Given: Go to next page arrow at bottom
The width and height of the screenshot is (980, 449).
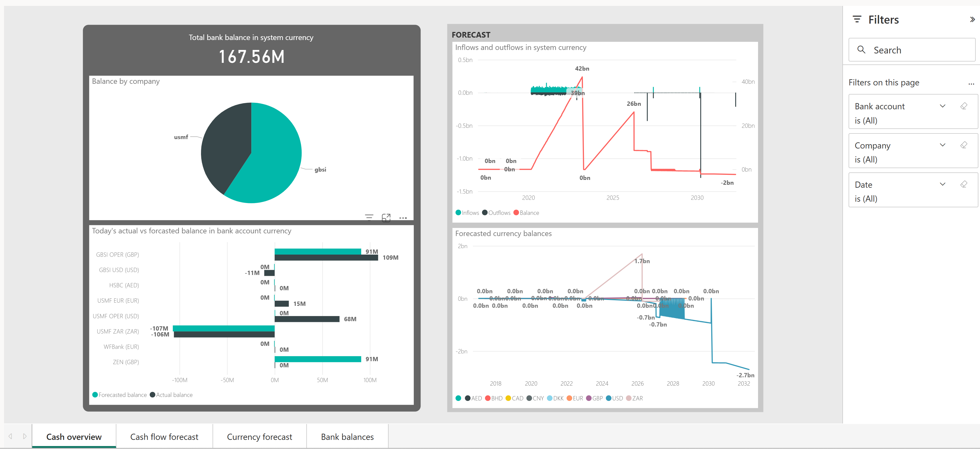Looking at the screenshot, I should click(25, 436).
